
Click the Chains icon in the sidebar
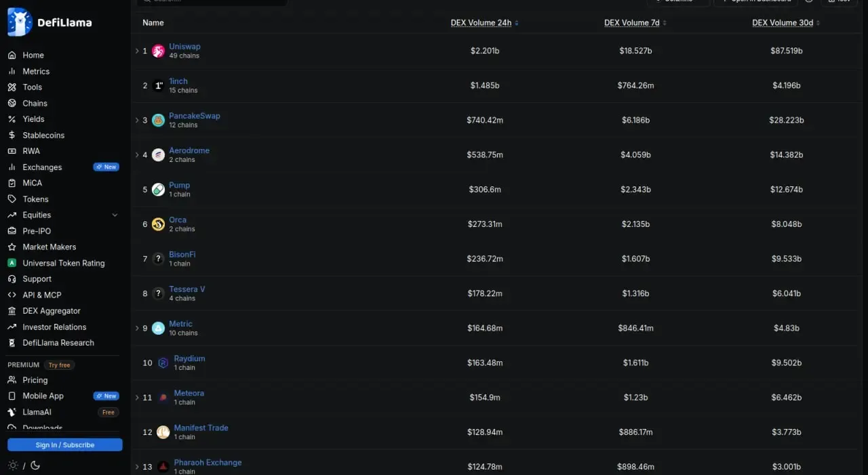tap(12, 104)
